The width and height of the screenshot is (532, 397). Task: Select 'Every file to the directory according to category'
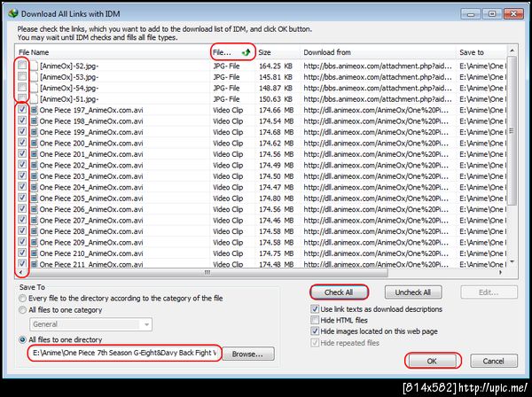click(22, 299)
